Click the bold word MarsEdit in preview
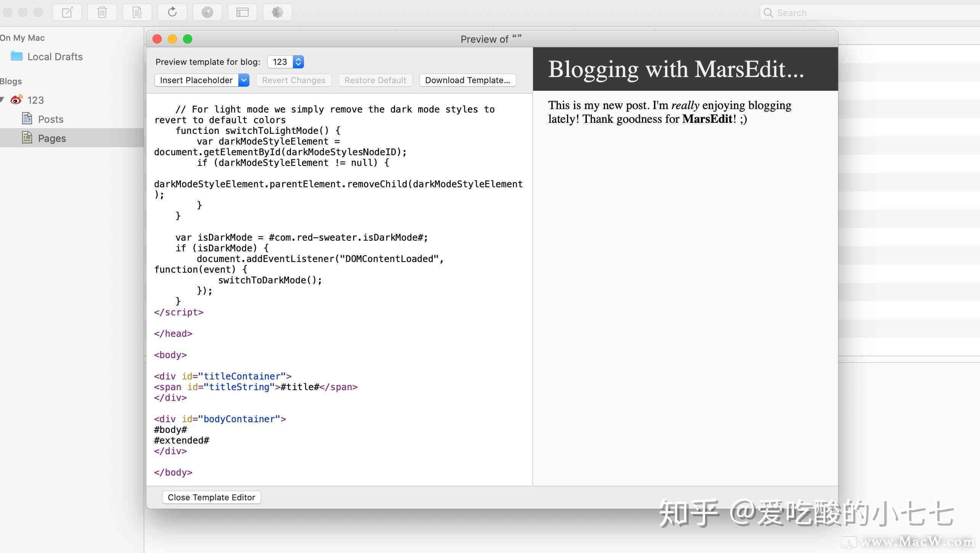The image size is (980, 553). coord(707,119)
